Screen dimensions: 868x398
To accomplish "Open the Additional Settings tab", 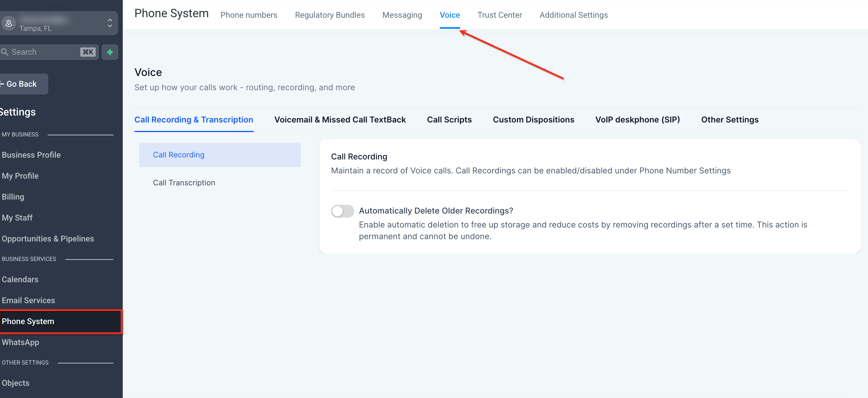I will (x=574, y=15).
